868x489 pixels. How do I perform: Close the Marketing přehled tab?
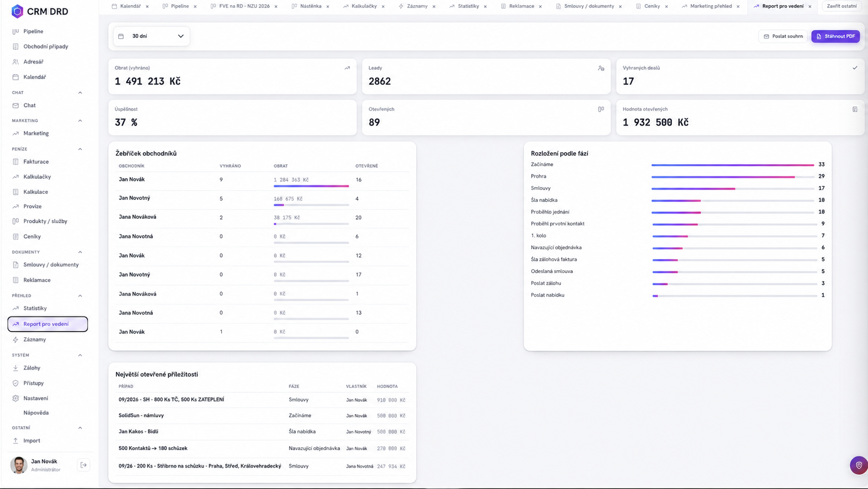pyautogui.click(x=738, y=6)
